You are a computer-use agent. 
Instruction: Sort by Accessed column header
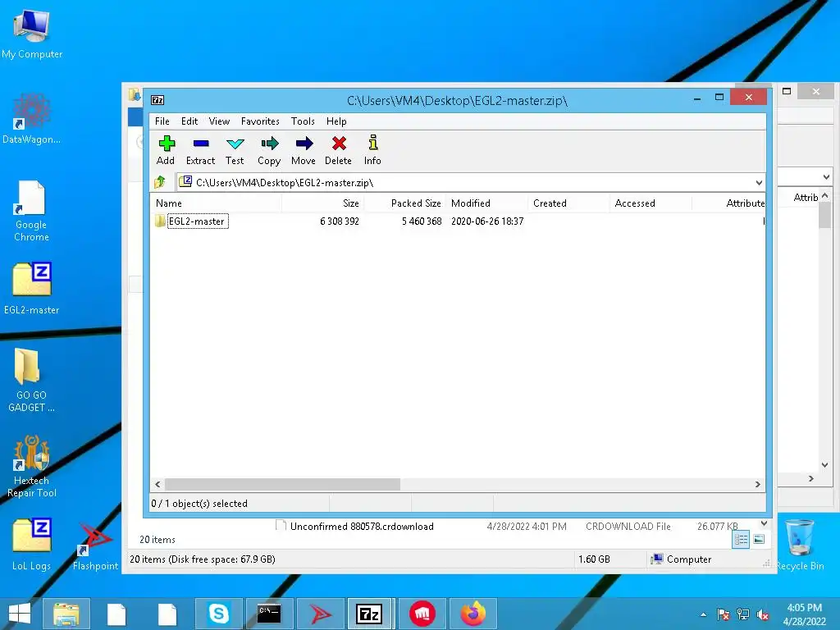coord(651,203)
